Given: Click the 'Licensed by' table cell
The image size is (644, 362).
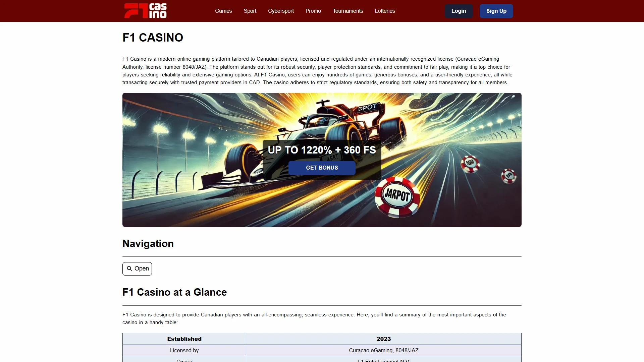Looking at the screenshot, I should click(x=184, y=350).
